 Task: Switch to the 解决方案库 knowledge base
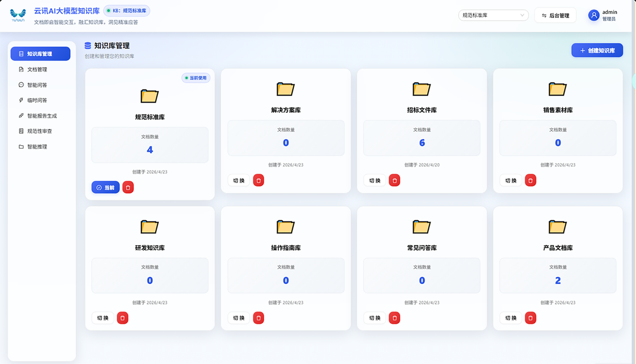point(239,180)
